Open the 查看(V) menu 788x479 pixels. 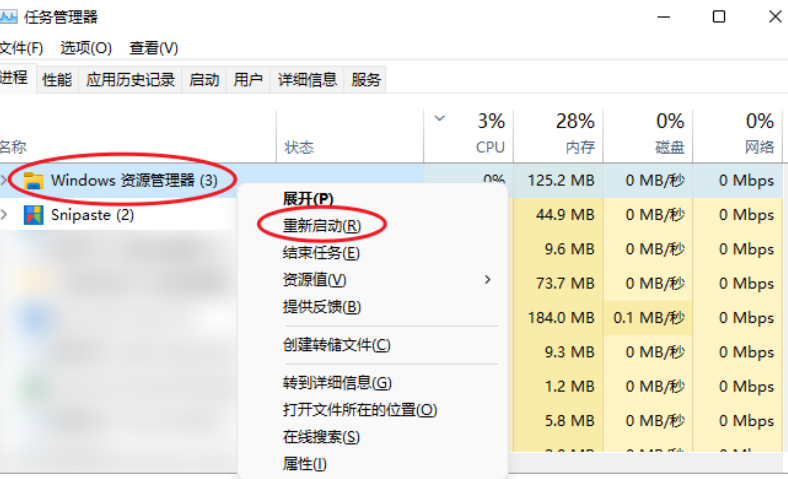click(x=154, y=48)
